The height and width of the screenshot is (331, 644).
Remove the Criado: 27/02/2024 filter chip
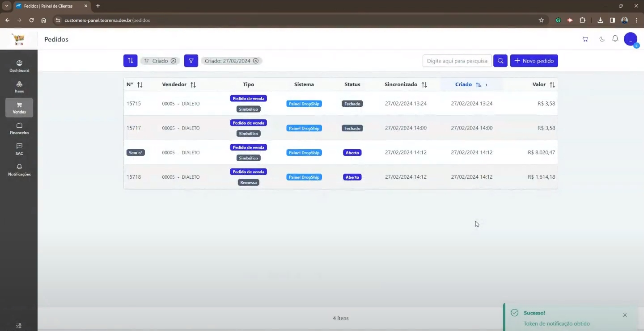point(256,61)
